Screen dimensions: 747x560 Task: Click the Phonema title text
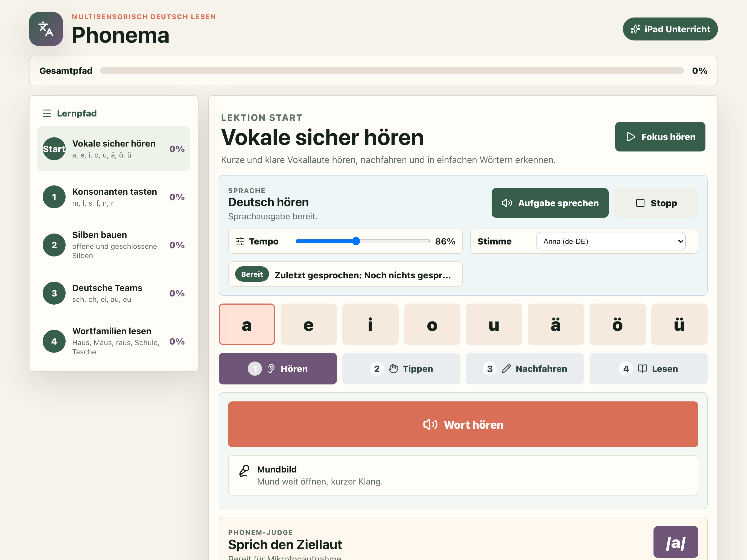121,35
